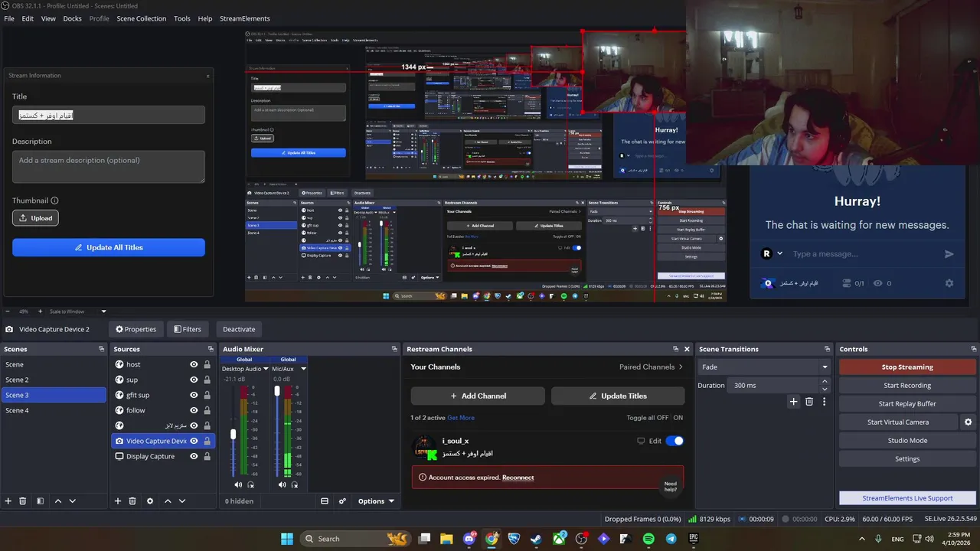Screen dimensions: 980x551
Task: Click Add Channel button
Action: pyautogui.click(x=478, y=396)
